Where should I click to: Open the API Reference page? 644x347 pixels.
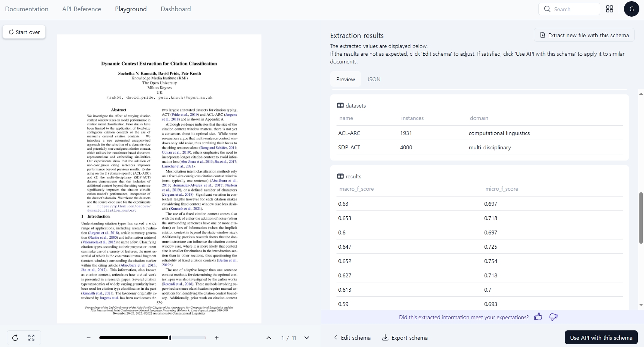pos(82,9)
